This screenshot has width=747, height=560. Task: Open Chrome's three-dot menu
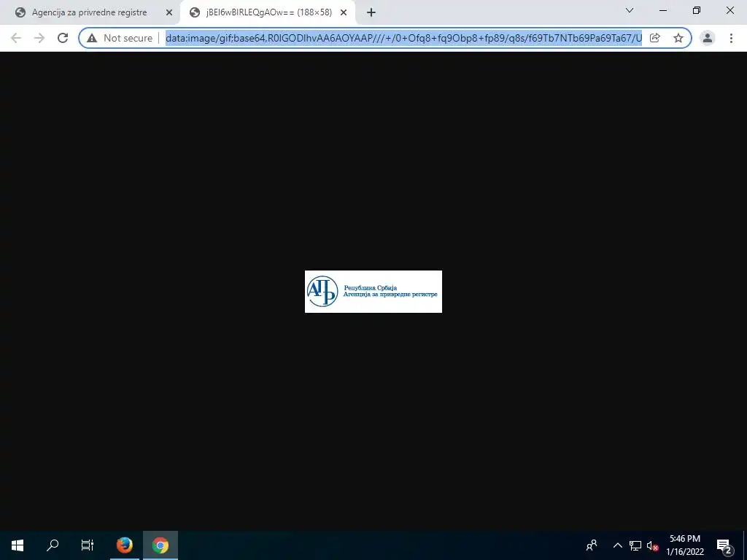point(731,38)
